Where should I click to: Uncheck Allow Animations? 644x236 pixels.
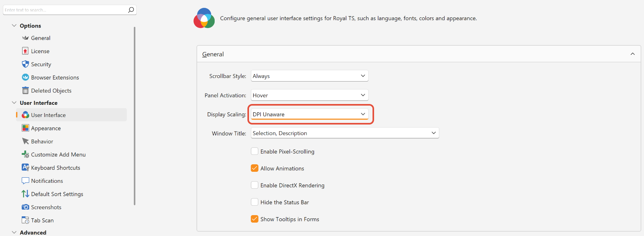255,168
